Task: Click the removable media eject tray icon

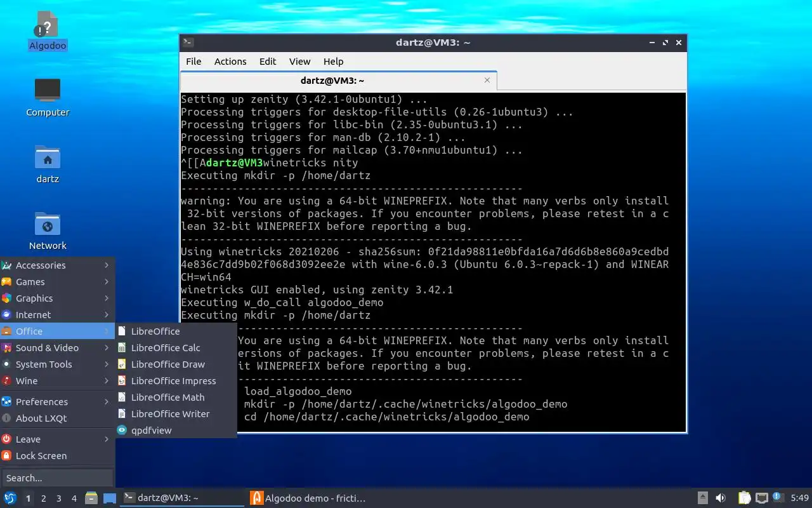Action: click(703, 498)
